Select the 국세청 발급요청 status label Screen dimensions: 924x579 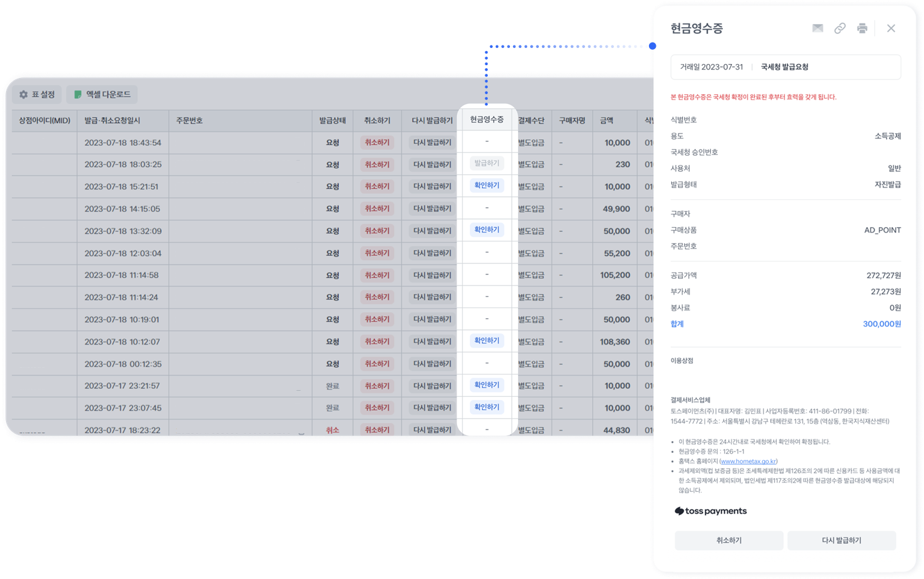click(x=784, y=67)
